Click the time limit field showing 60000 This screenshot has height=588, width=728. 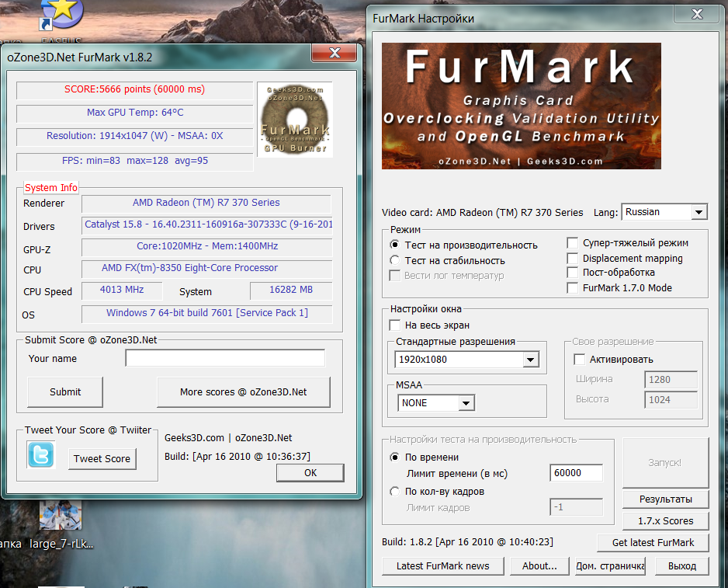click(x=576, y=473)
